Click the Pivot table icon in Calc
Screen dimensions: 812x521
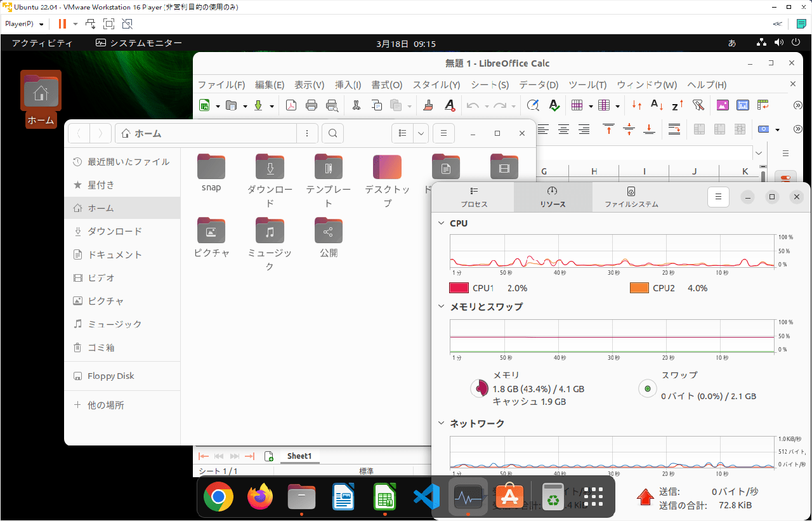[x=763, y=105]
